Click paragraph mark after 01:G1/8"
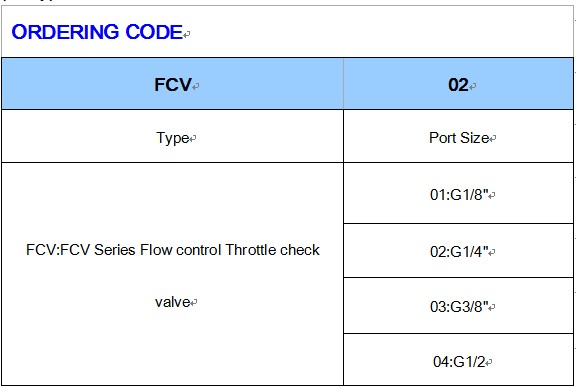This screenshot has width=576, height=388. [492, 195]
